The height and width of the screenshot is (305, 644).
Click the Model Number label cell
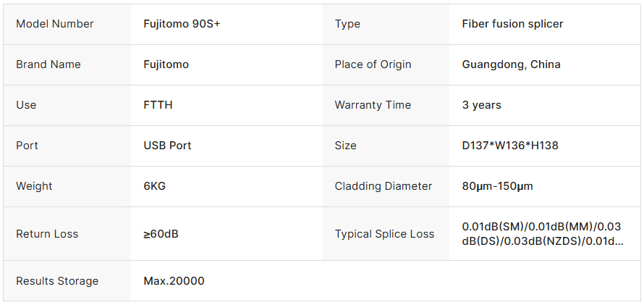(x=55, y=24)
